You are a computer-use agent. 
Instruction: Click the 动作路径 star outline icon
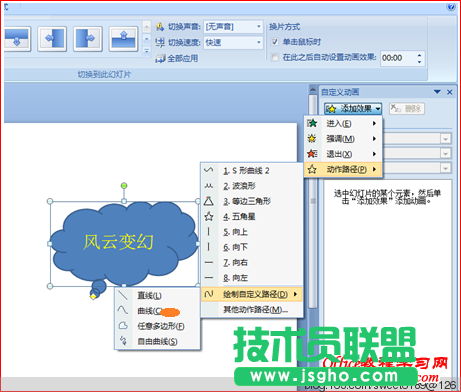(312, 169)
